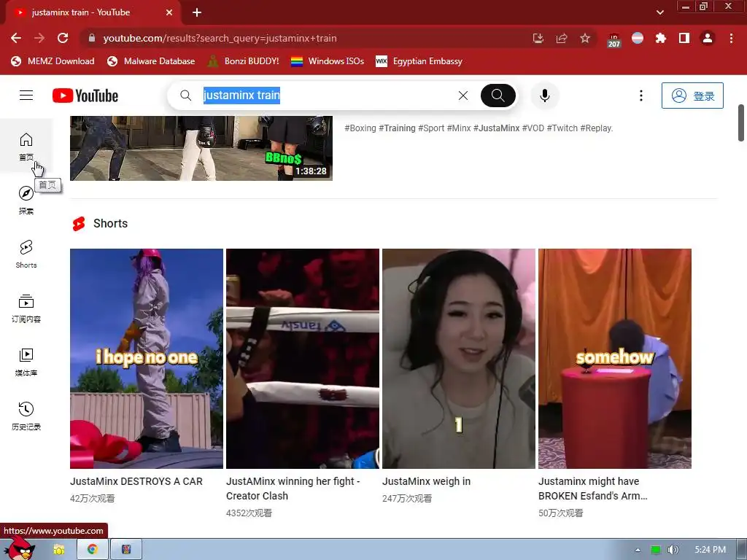This screenshot has height=560, width=747.
Task: Open the YouTube settings three-dot menu
Action: (x=640, y=96)
